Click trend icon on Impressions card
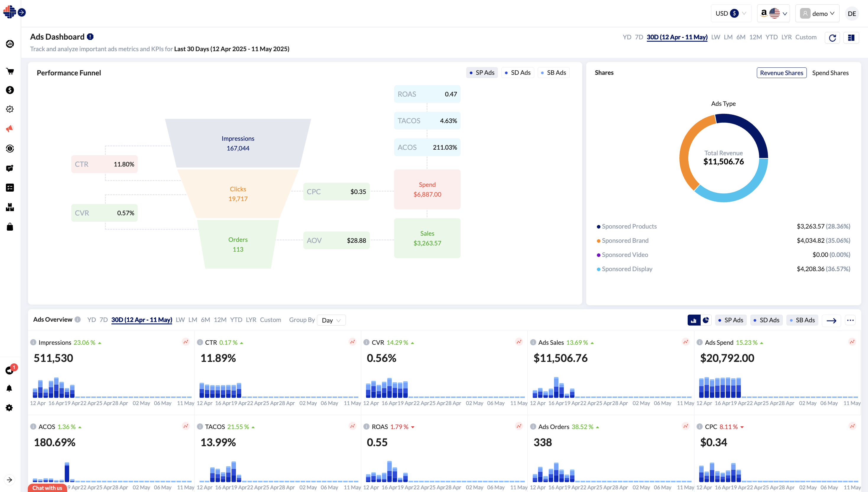This screenshot has height=492, width=868. tap(186, 342)
